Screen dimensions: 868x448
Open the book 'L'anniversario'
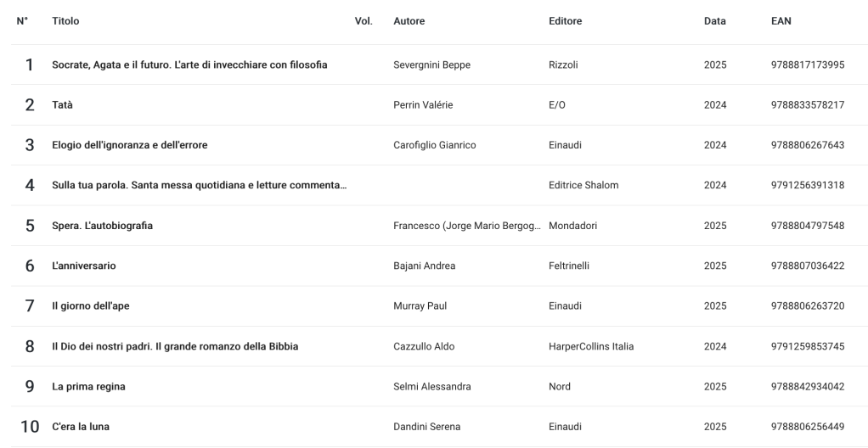[x=84, y=266]
